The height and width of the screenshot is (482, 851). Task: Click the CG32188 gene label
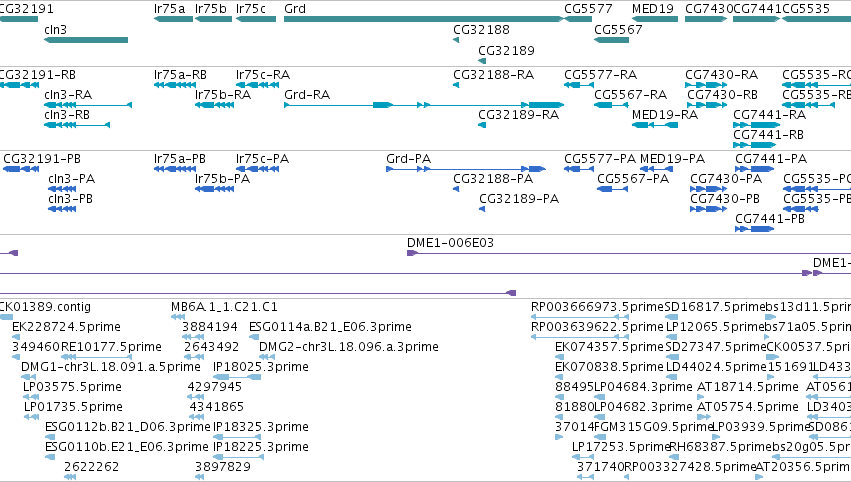point(481,29)
